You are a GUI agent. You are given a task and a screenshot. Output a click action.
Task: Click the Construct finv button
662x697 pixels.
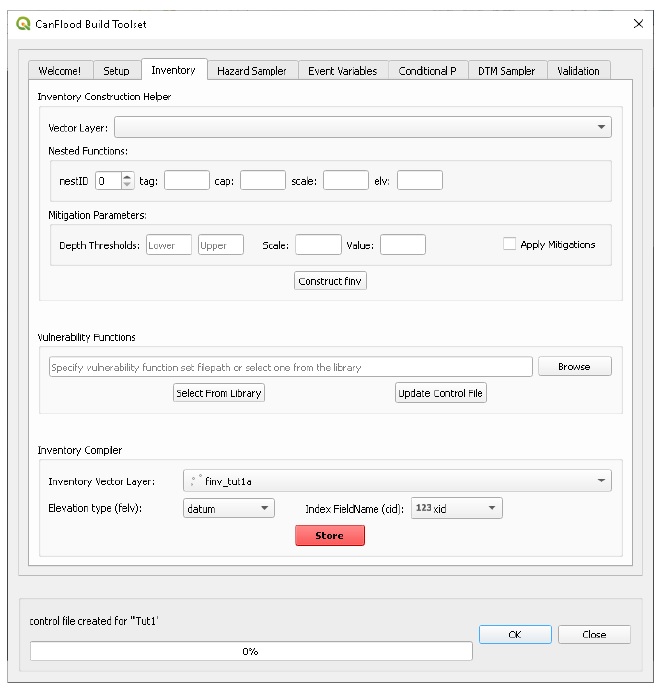pos(330,280)
